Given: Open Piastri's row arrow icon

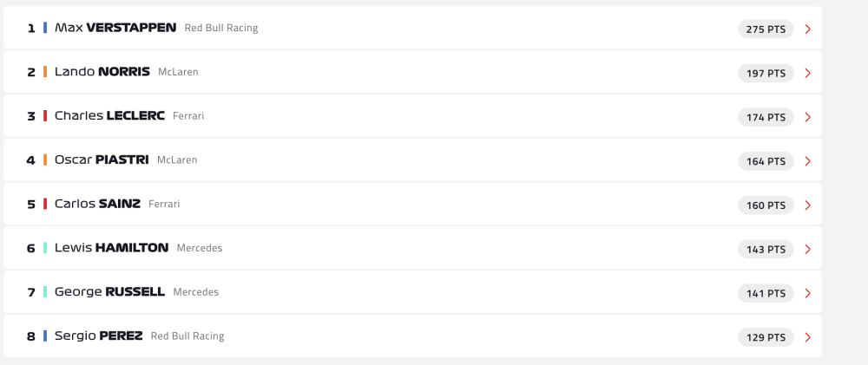Looking at the screenshot, I should [807, 161].
